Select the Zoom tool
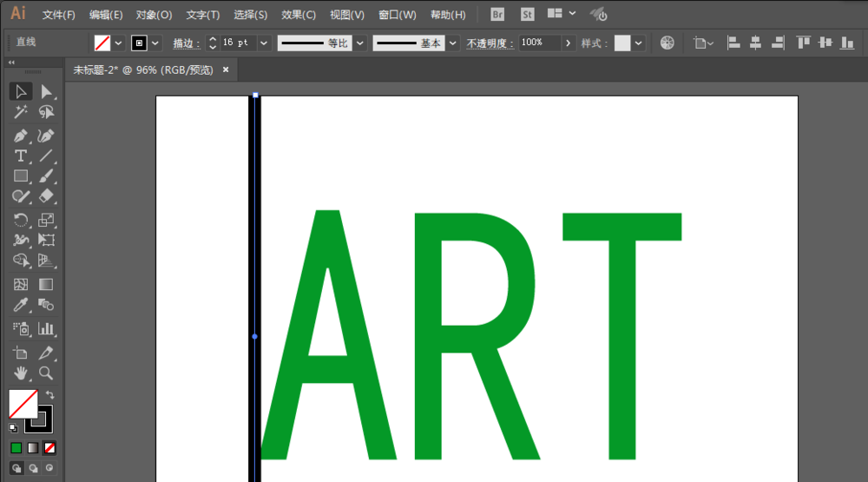This screenshot has height=482, width=868. 46,373
